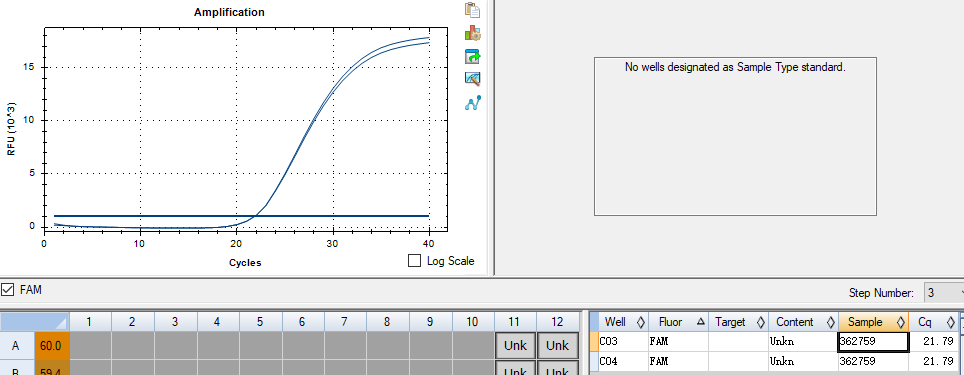Select plate column 1 header
The image size is (964, 375).
click(x=90, y=322)
